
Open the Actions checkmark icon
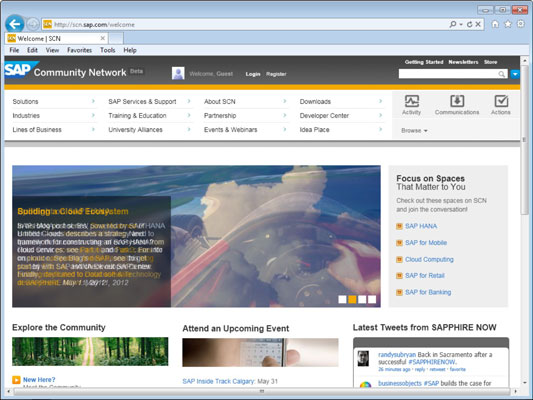click(x=501, y=101)
